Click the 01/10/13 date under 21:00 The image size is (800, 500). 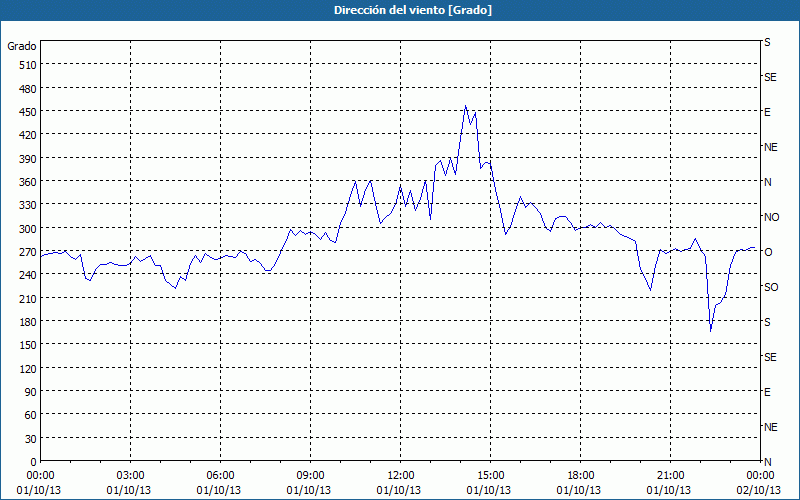(x=669, y=490)
